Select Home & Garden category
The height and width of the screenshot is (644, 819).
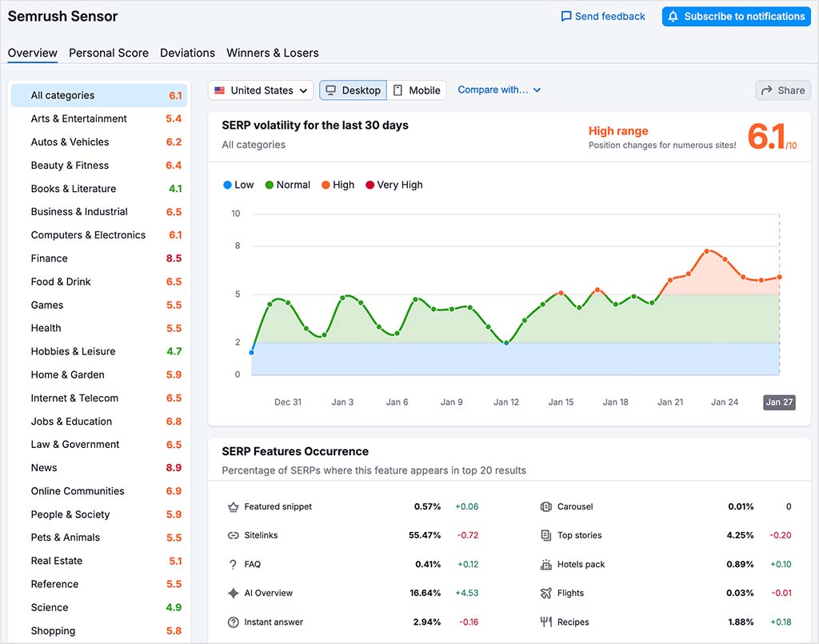pyautogui.click(x=99, y=375)
